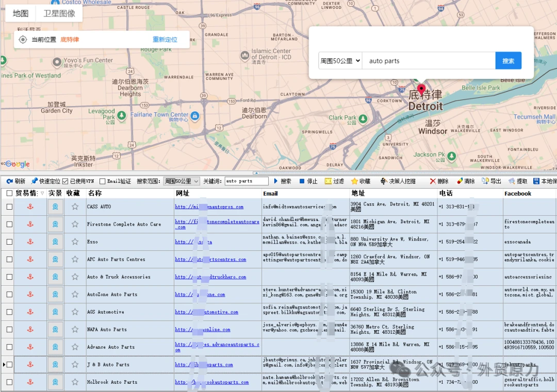Click Jackson Pk green map marker
The width and height of the screenshot is (557, 392).
[451, 156]
